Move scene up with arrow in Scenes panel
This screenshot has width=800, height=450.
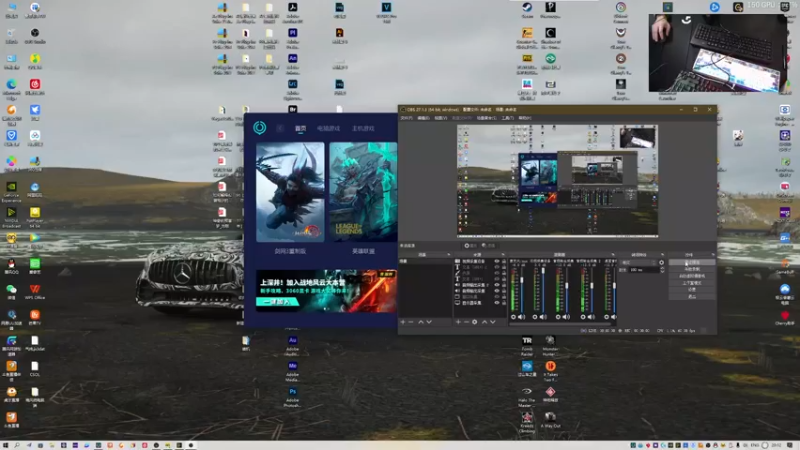coord(421,322)
